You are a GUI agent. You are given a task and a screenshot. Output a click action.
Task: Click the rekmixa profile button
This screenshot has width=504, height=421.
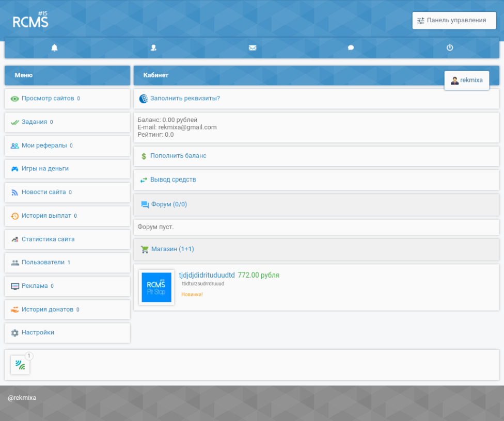pyautogui.click(x=466, y=80)
